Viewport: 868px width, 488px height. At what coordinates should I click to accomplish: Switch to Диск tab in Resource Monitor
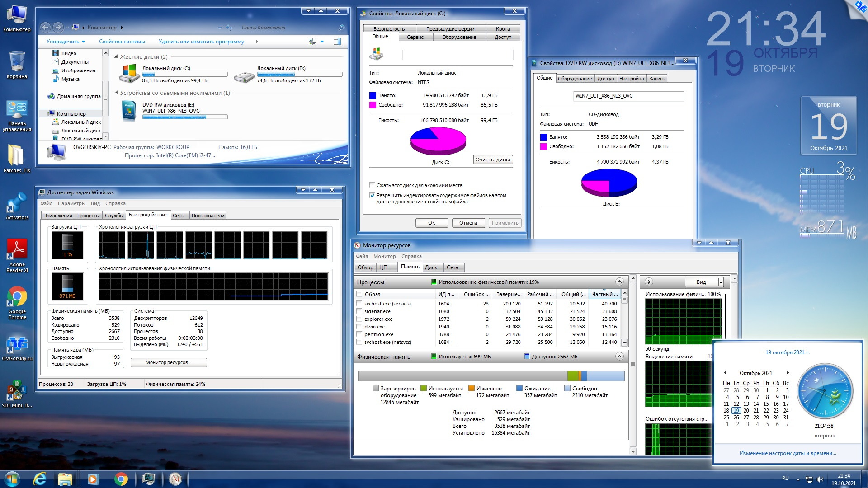coord(431,267)
